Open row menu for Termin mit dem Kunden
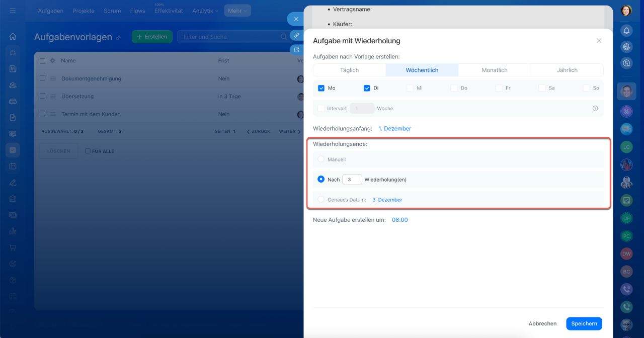Image resolution: width=644 pixels, height=338 pixels. (x=53, y=114)
